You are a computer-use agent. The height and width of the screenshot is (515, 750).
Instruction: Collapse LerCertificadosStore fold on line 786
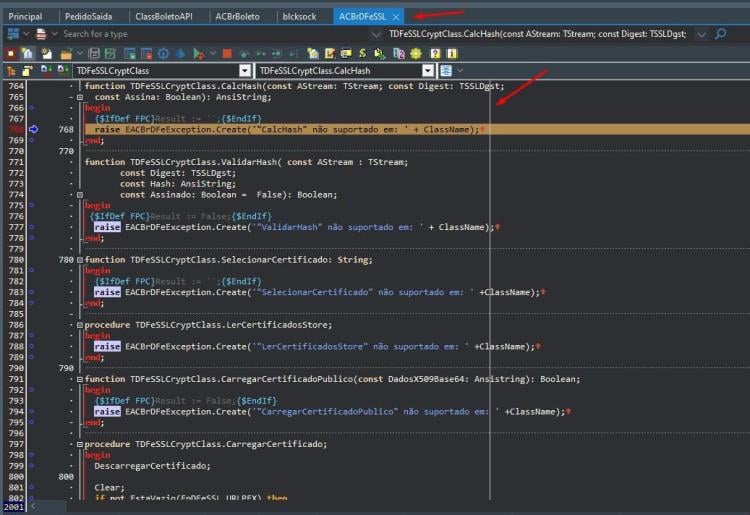[x=80, y=325]
